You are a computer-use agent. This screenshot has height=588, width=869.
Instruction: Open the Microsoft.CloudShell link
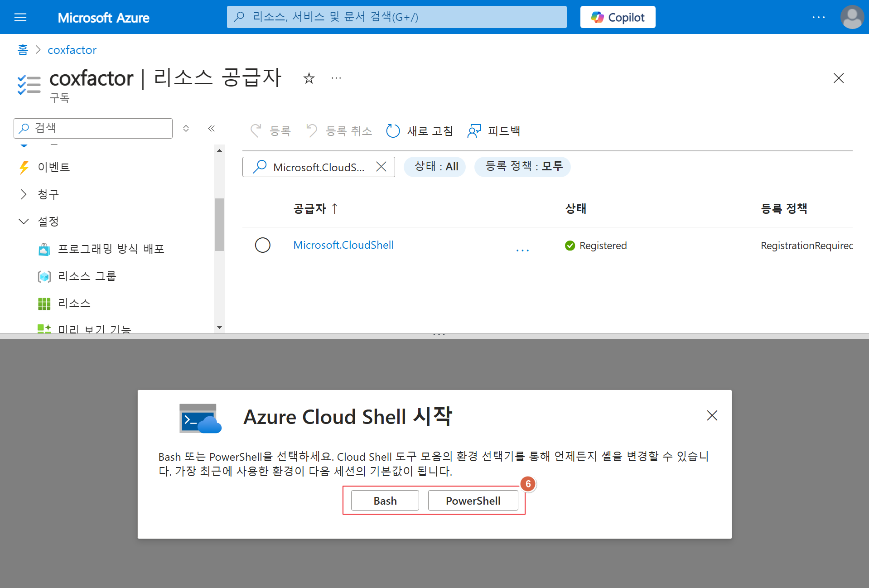click(x=343, y=245)
